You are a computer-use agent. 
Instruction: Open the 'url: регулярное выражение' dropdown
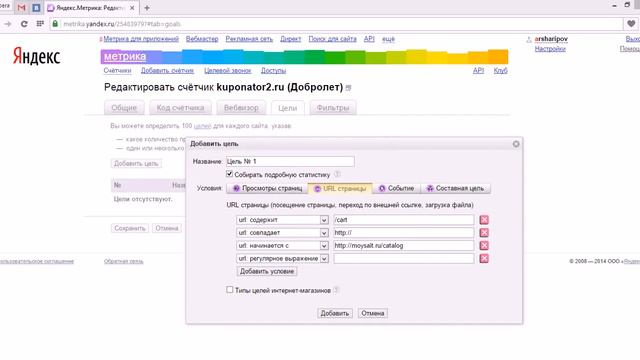pyautogui.click(x=282, y=258)
